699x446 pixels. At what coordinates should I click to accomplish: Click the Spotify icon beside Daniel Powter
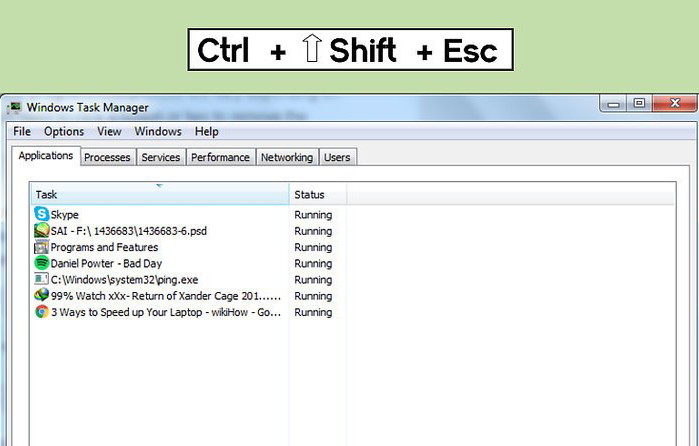[41, 263]
